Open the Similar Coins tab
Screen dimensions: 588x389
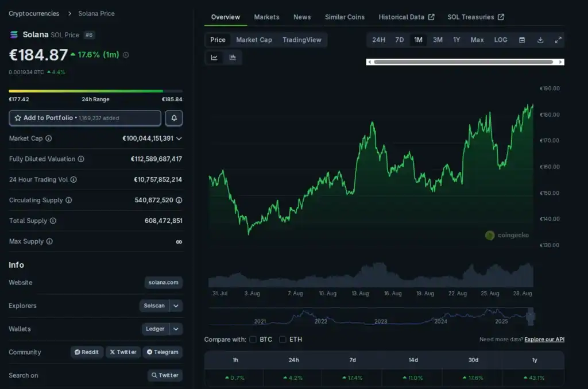tap(345, 17)
